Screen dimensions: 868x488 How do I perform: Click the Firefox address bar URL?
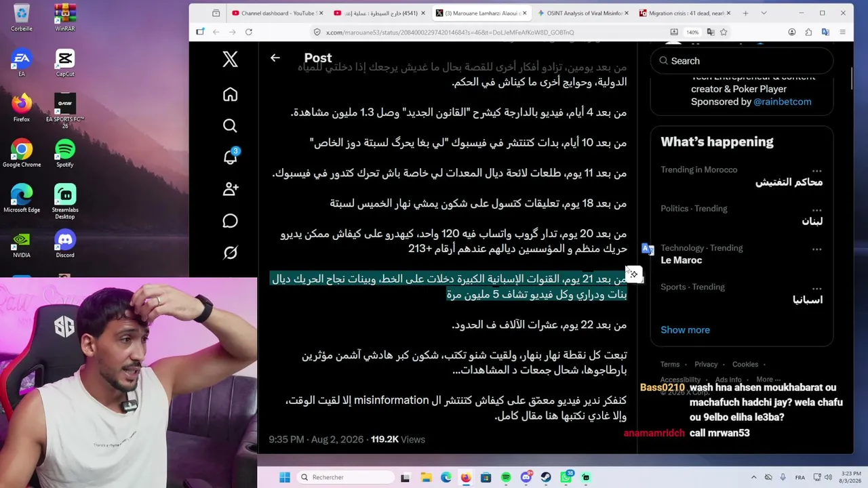click(450, 32)
